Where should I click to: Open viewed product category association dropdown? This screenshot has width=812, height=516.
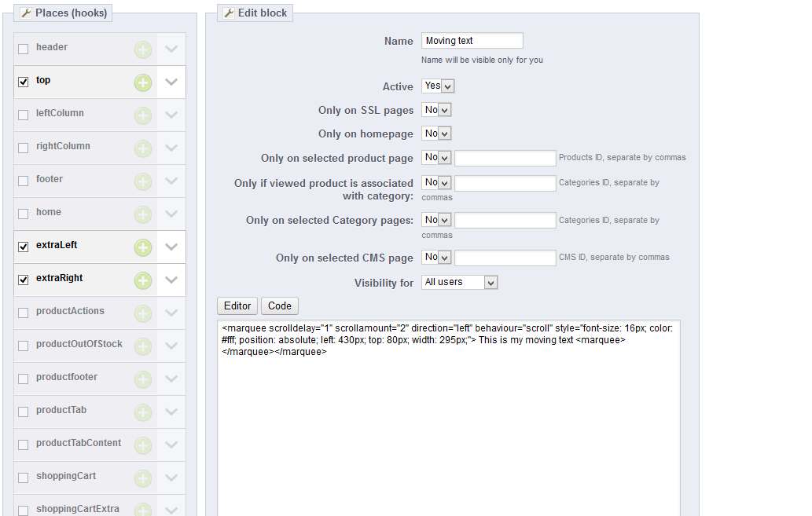point(436,183)
